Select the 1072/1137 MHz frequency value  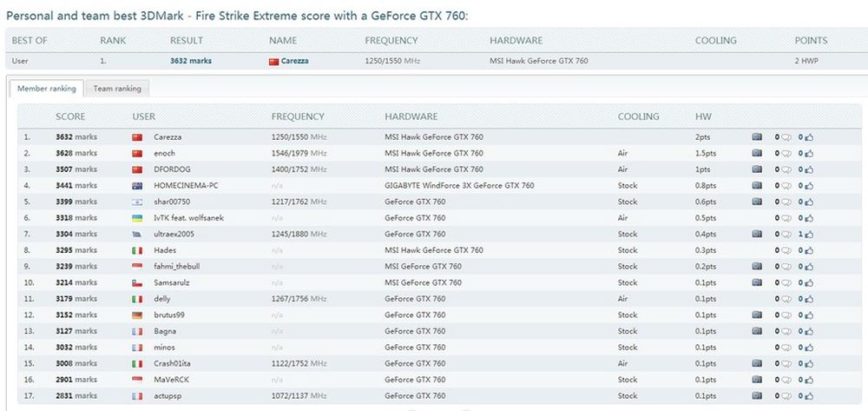(299, 396)
